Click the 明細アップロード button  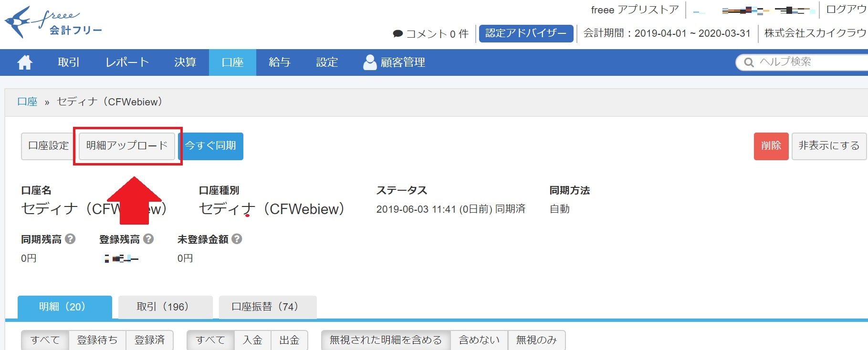click(127, 146)
